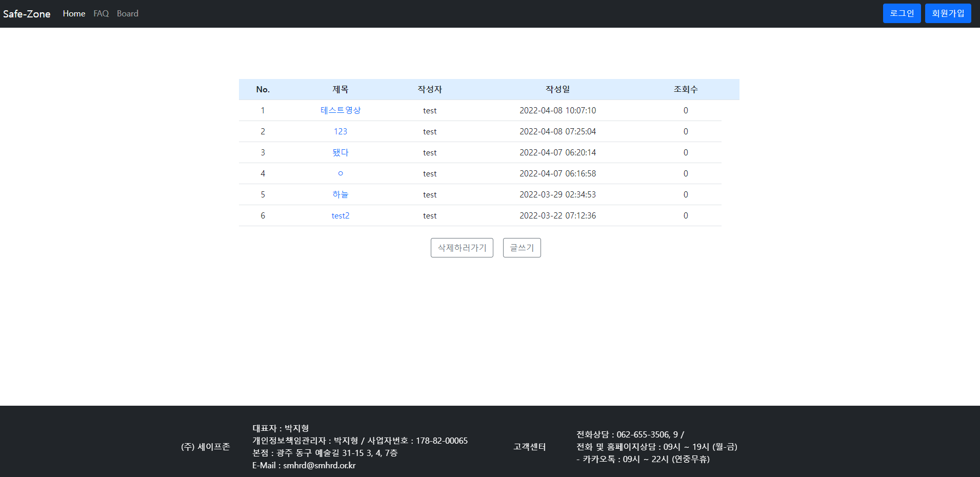Open the 됐다 board post

pyautogui.click(x=340, y=152)
